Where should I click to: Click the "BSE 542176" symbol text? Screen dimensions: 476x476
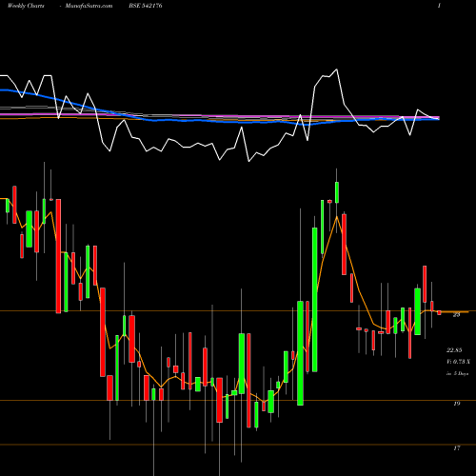[146, 6]
